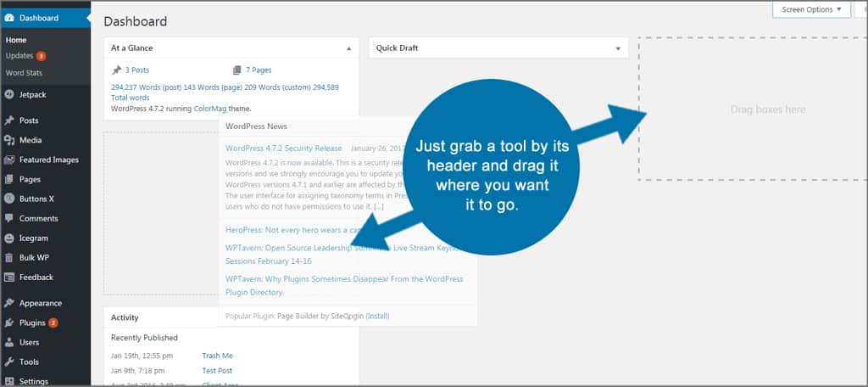868x387 pixels.
Task: Click the Jan 9th, 7:18 pm timestamp
Action: (140, 371)
